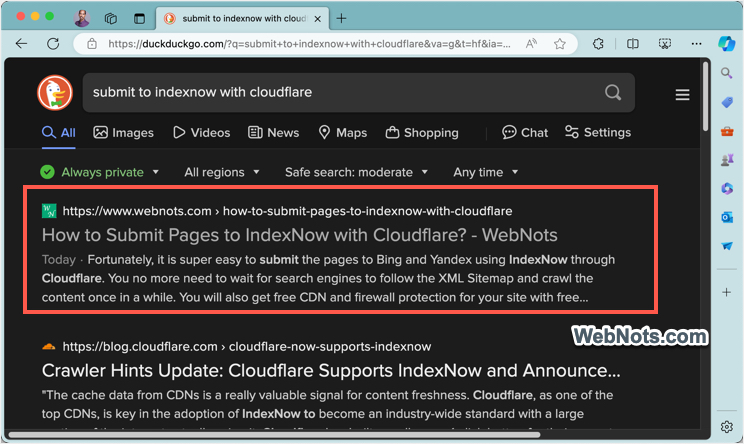744x444 pixels.
Task: Open the search Settings link
Action: [x=598, y=133]
